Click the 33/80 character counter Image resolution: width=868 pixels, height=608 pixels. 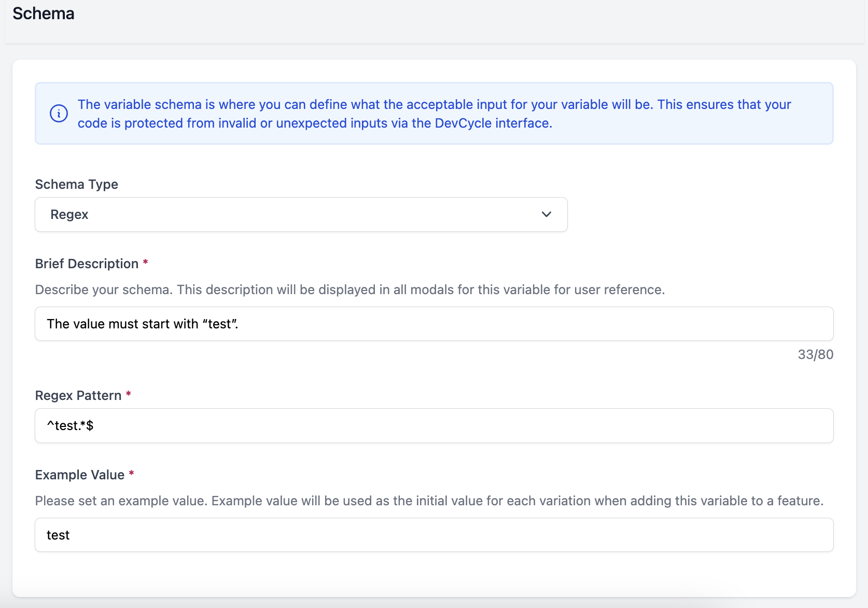815,354
